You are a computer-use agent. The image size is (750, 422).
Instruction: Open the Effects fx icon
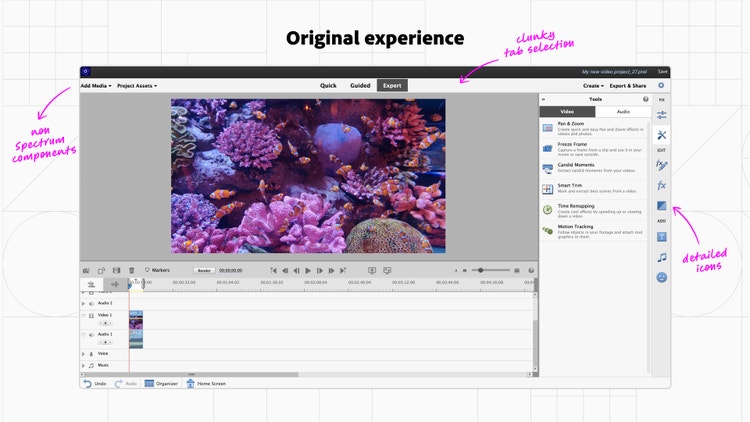[x=662, y=185]
